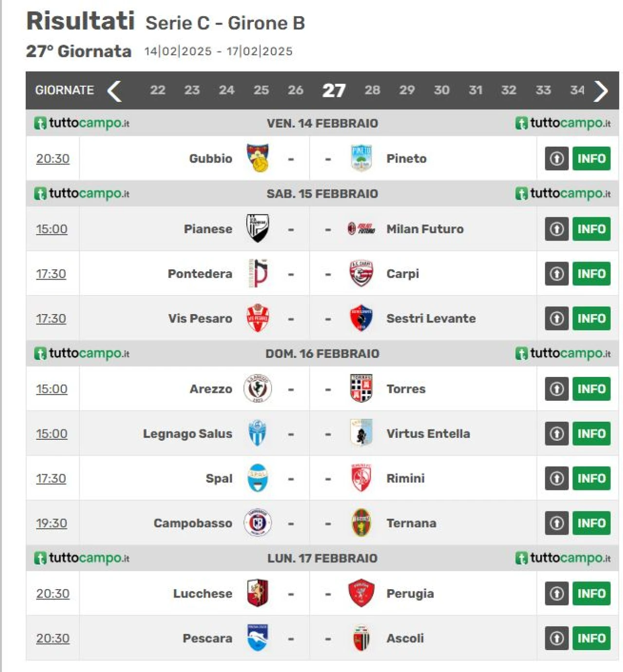Open INFO for Lucchese vs Perugia
Screen dimensions: 623x672
pyautogui.click(x=591, y=593)
